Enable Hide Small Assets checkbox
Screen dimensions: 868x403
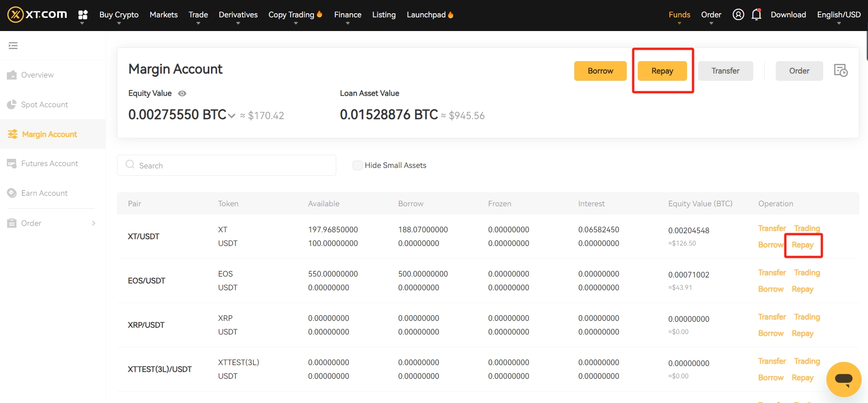coord(357,165)
